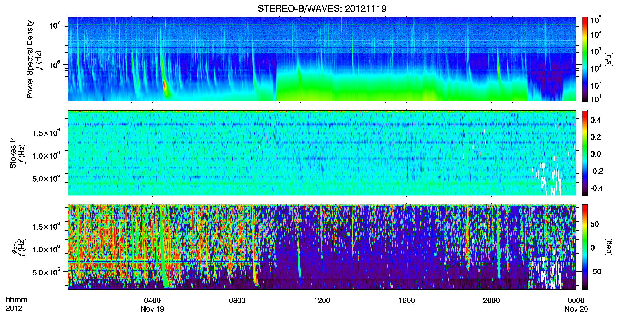This screenshot has width=644, height=332.
Task: Click the [deg] unit label on bottom colorbar
Action: click(609, 247)
